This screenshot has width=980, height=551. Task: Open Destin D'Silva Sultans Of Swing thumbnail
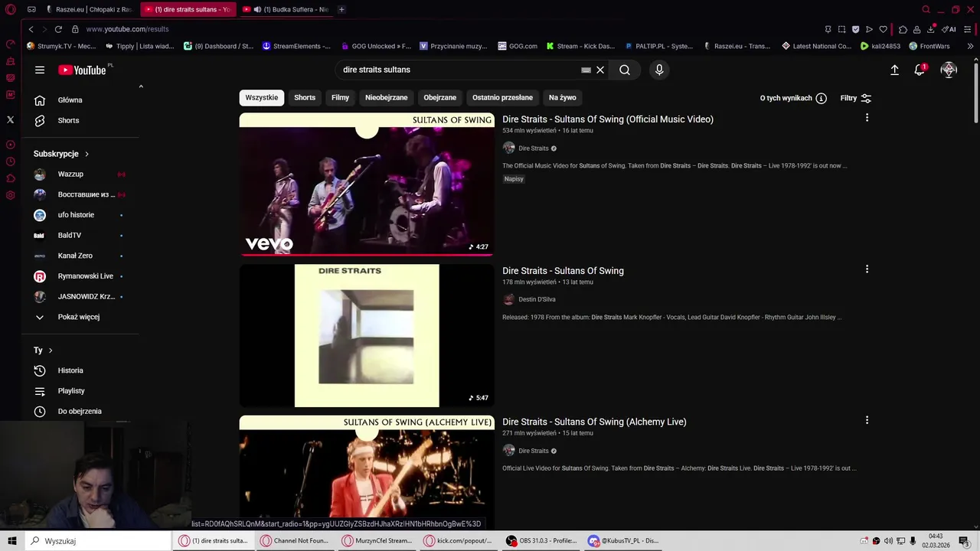[x=367, y=336]
